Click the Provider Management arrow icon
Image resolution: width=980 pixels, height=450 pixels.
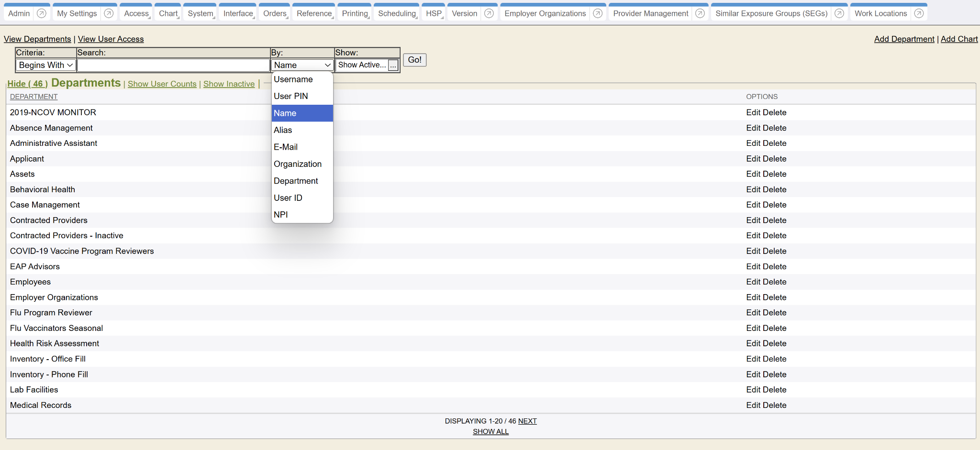click(x=700, y=13)
